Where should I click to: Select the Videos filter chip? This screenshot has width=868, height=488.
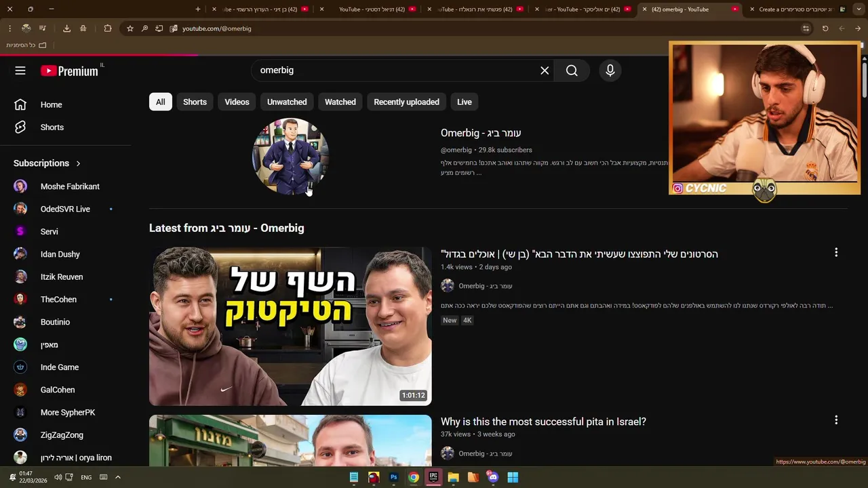[237, 102]
